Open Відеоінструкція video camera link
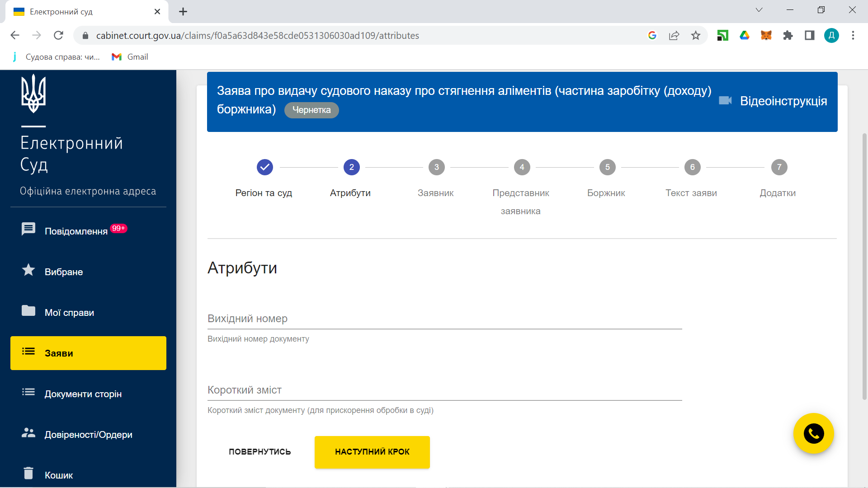 tap(774, 101)
